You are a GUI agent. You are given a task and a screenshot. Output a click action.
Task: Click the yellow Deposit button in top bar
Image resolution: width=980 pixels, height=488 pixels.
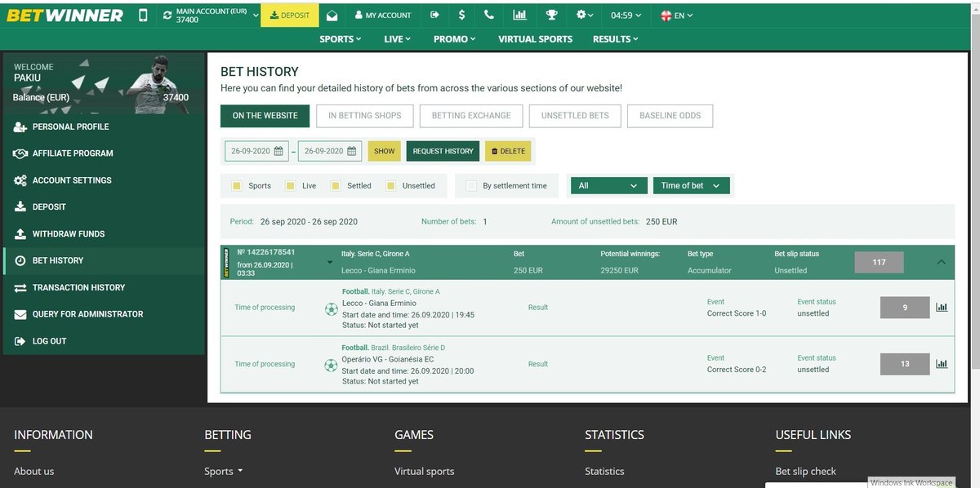(x=289, y=15)
